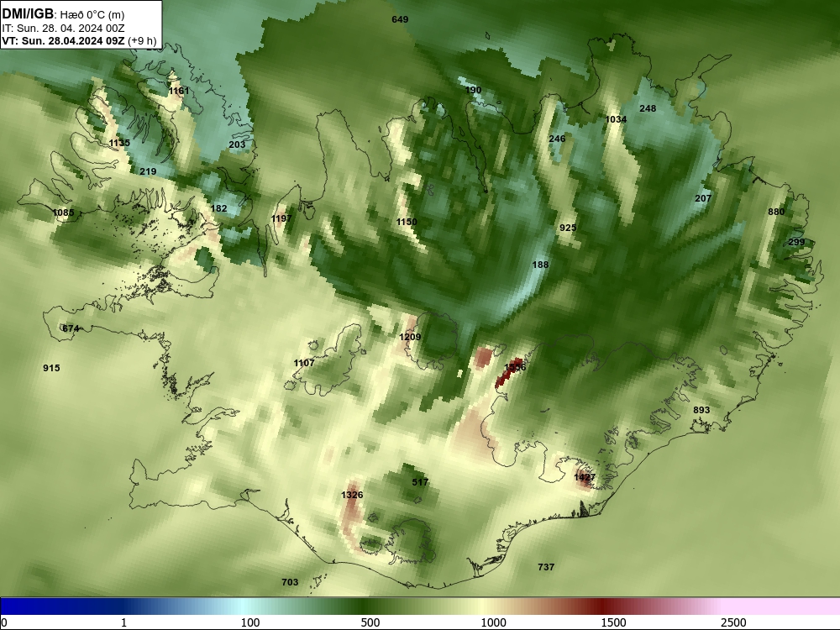Click the map value 1427
The height and width of the screenshot is (630, 840).
[x=585, y=477]
